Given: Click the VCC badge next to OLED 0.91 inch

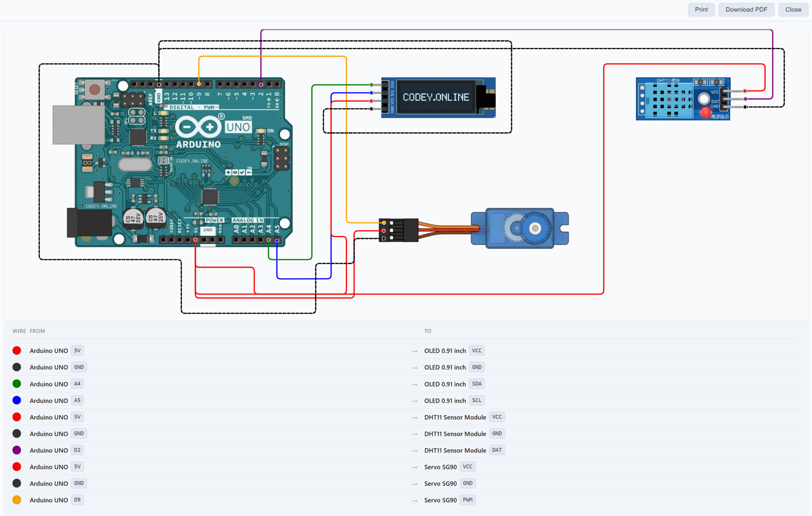Looking at the screenshot, I should click(x=477, y=350).
